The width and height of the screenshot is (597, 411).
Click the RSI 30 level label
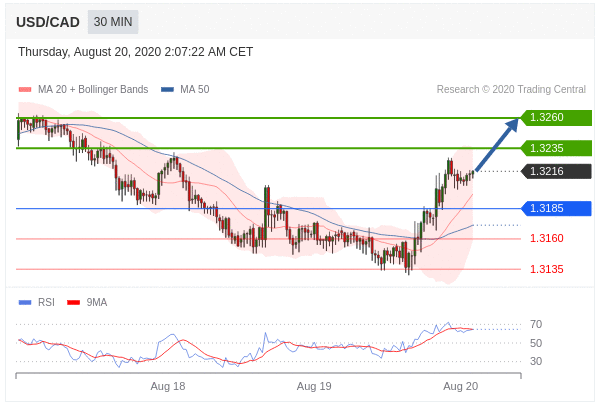(536, 361)
